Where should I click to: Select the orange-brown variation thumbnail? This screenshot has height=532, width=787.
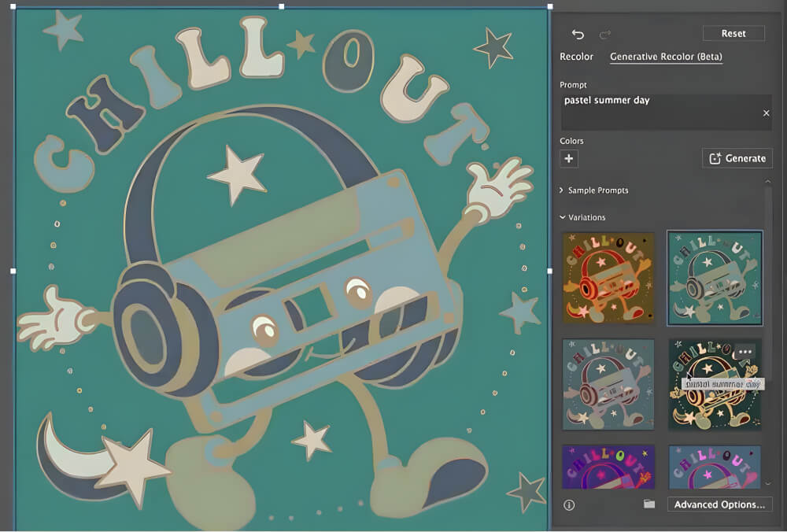click(x=608, y=278)
